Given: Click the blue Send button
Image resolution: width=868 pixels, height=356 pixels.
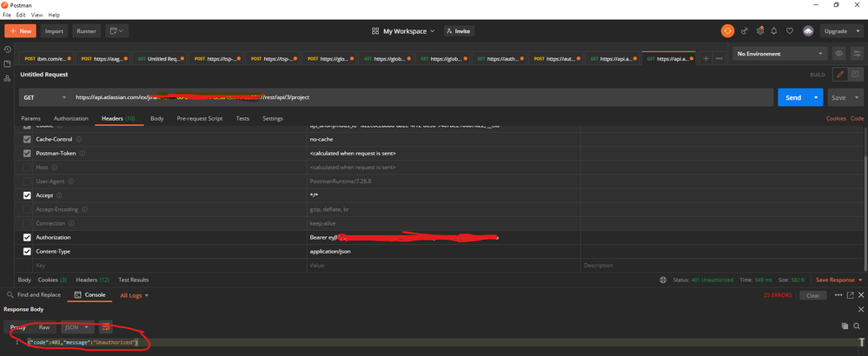Looking at the screenshot, I should coord(793,97).
